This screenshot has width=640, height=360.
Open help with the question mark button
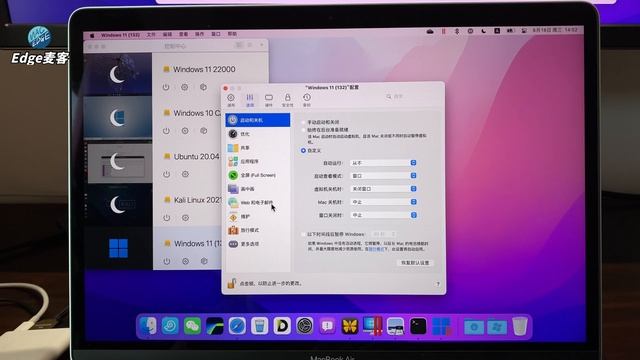point(438,284)
